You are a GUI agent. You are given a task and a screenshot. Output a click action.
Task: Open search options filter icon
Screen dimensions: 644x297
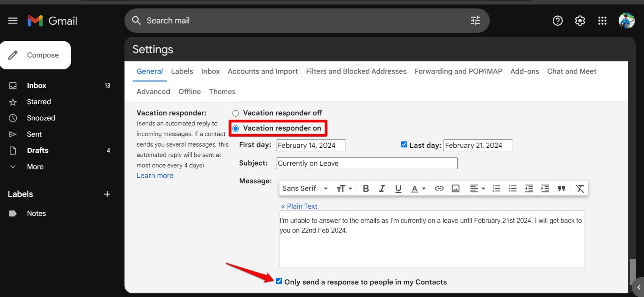(475, 20)
